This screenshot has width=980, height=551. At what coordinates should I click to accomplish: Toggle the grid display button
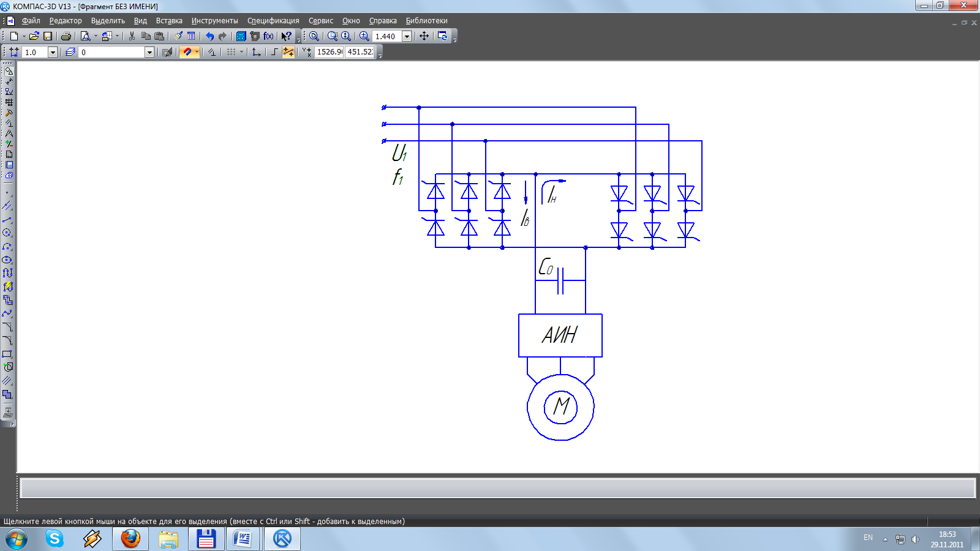pos(231,52)
